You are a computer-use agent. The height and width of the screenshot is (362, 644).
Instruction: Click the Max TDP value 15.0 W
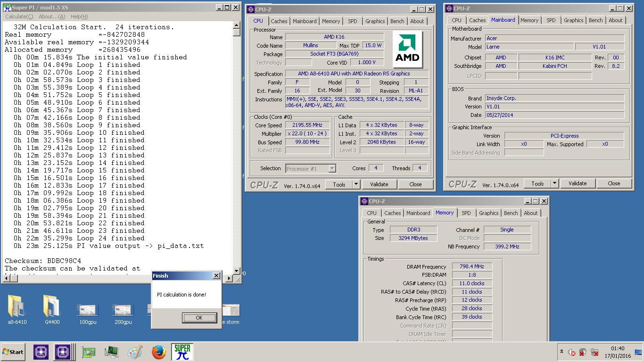tap(373, 46)
